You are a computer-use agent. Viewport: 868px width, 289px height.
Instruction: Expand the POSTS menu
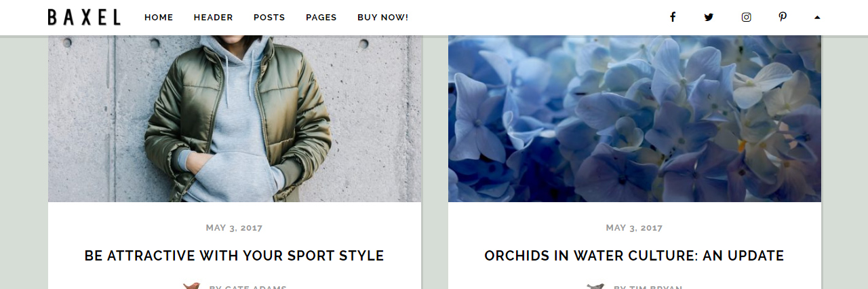[269, 18]
